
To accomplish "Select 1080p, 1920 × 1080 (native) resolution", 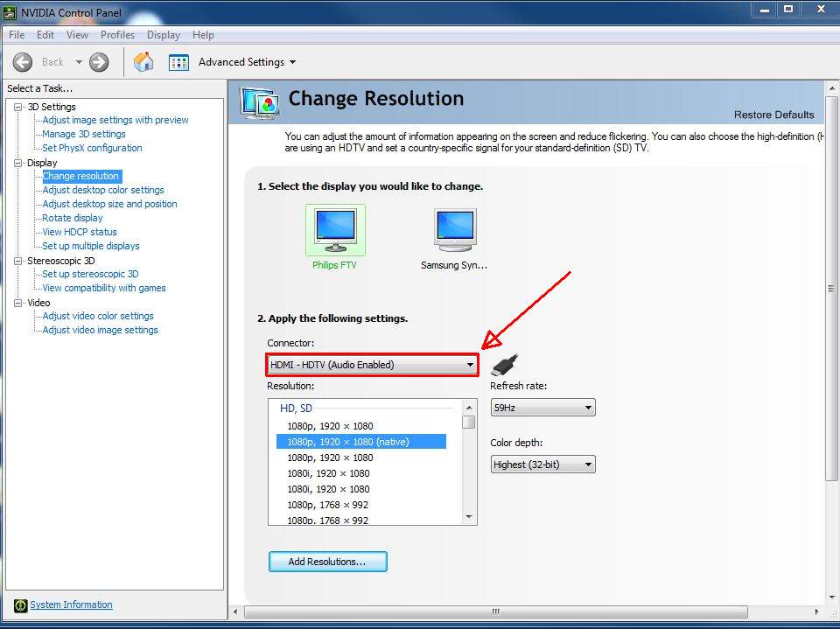I will (361, 442).
